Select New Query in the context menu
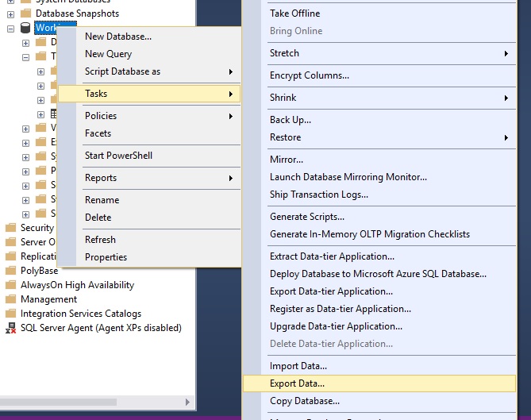The height and width of the screenshot is (420, 531). pos(109,54)
